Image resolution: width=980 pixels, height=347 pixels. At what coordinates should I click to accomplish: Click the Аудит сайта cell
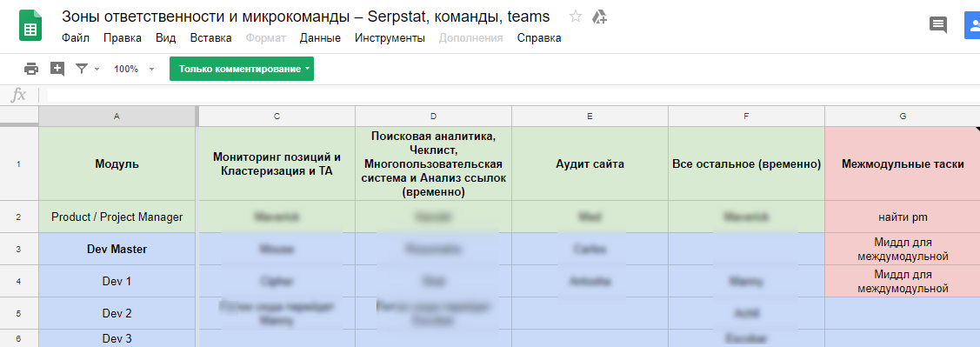(590, 163)
